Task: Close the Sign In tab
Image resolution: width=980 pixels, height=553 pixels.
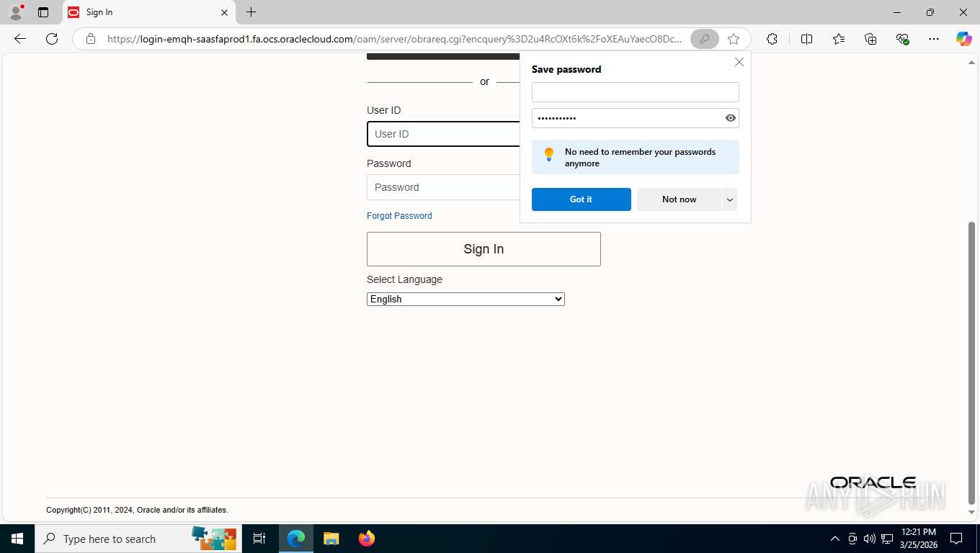Action: click(224, 12)
